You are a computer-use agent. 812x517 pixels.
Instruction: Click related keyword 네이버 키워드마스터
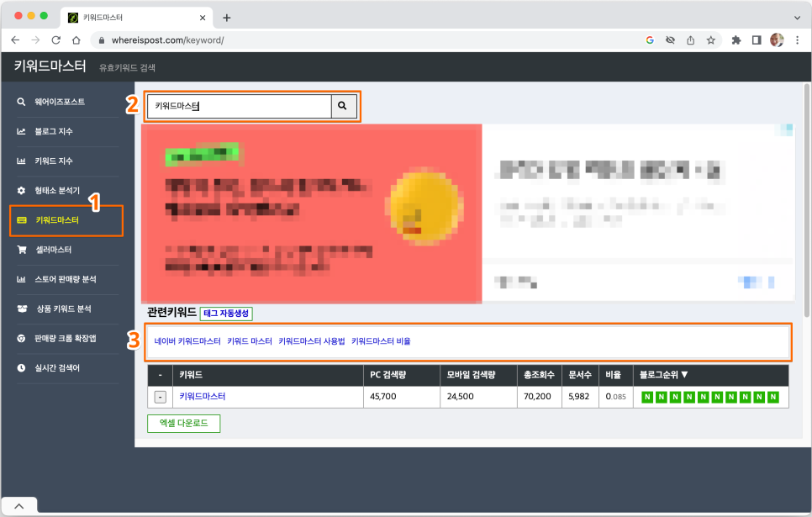187,340
